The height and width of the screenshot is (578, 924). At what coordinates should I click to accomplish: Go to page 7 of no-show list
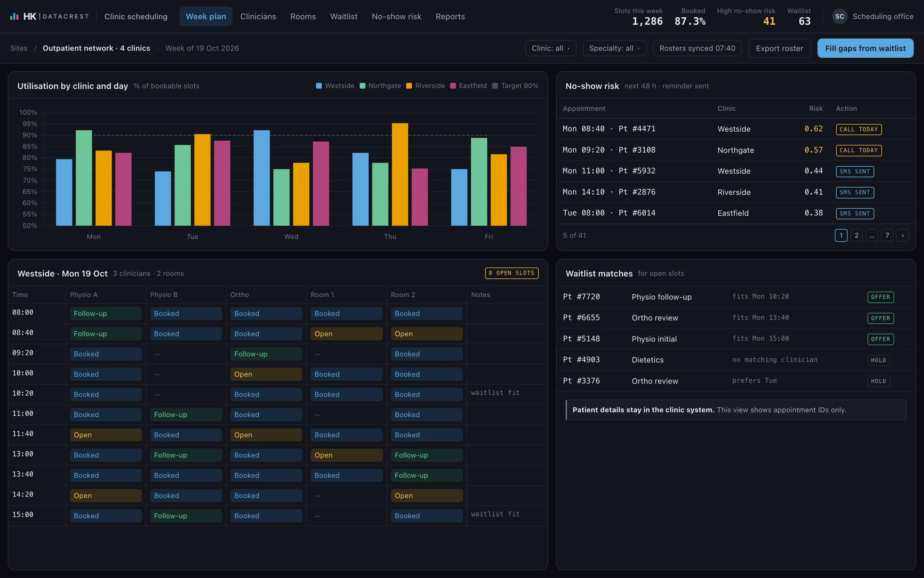[887, 235]
